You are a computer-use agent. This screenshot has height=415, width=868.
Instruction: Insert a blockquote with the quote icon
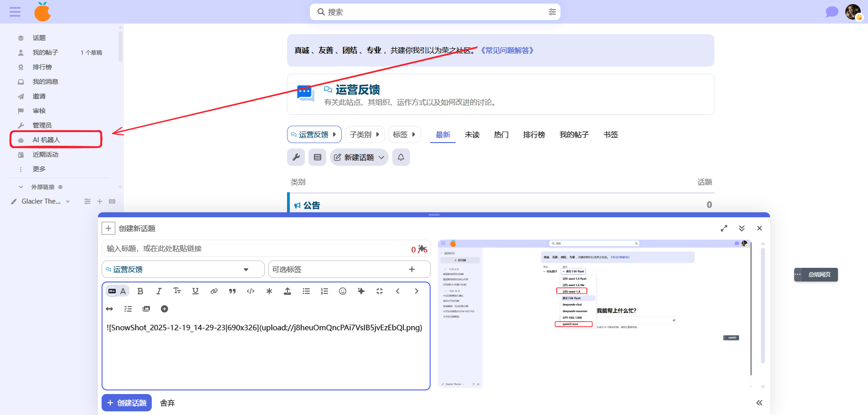(x=232, y=291)
